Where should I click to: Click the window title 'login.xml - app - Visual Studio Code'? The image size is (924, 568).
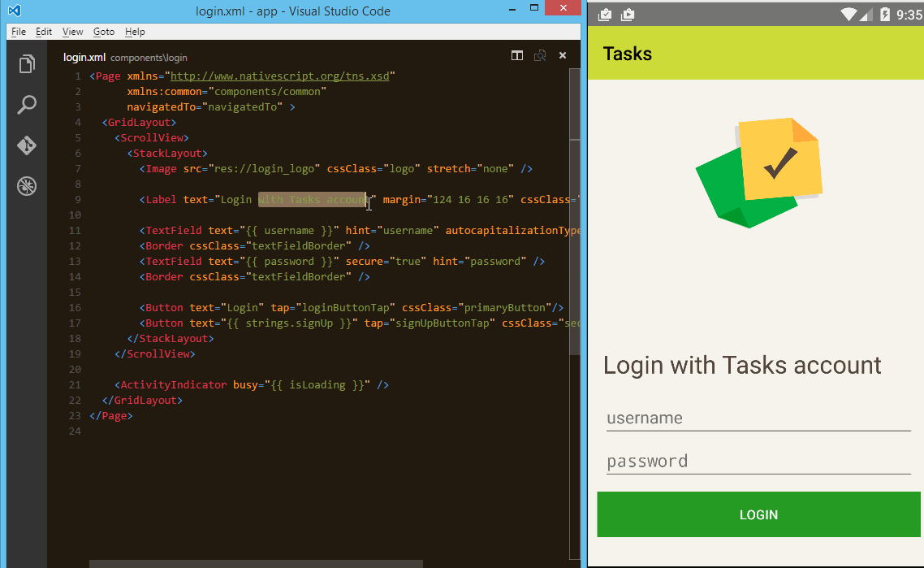coord(293,11)
